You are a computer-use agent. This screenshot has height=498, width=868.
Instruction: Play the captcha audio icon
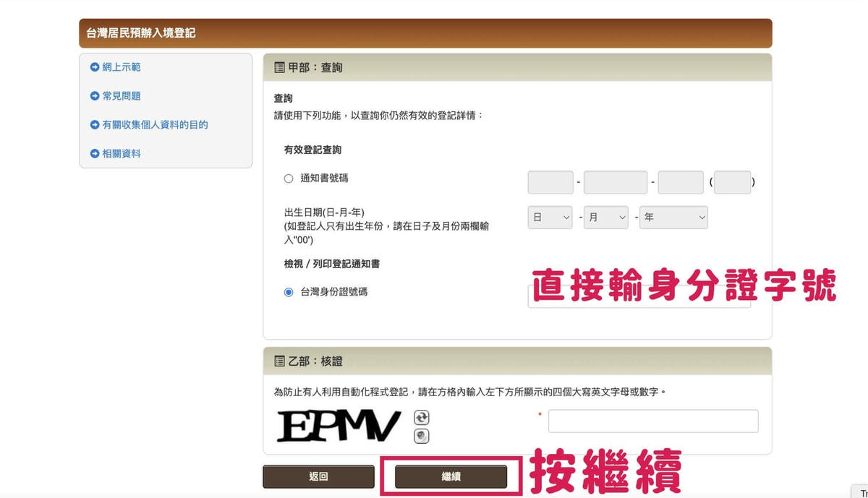pyautogui.click(x=421, y=436)
